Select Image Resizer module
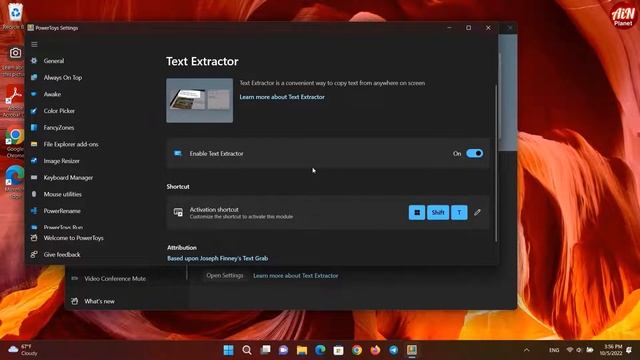This screenshot has width=640, height=360. [62, 161]
